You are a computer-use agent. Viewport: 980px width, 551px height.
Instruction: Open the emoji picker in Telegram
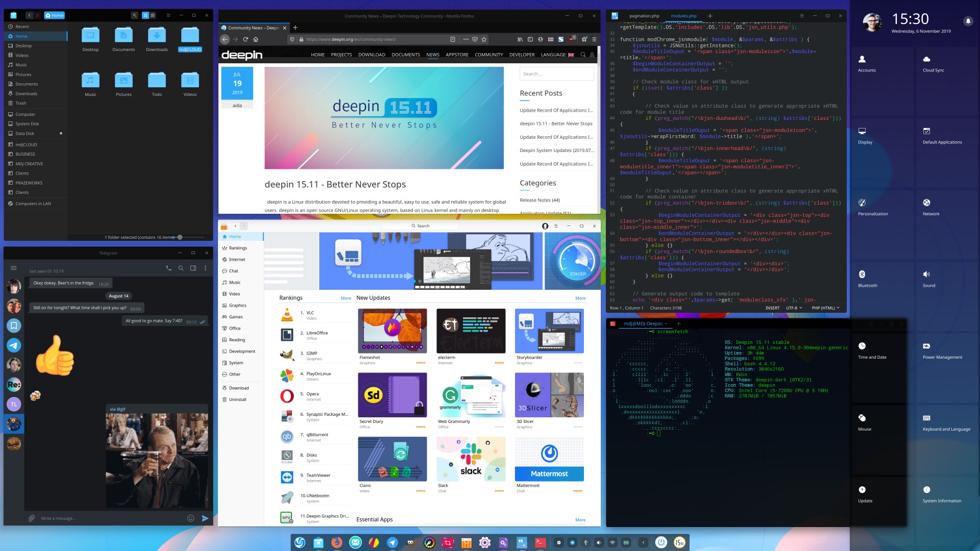pos(191,518)
